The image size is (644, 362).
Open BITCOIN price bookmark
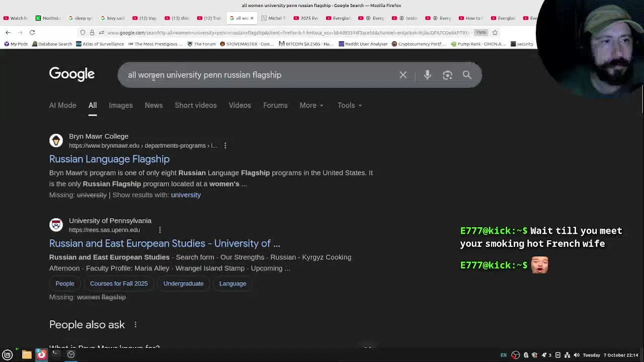306,44
